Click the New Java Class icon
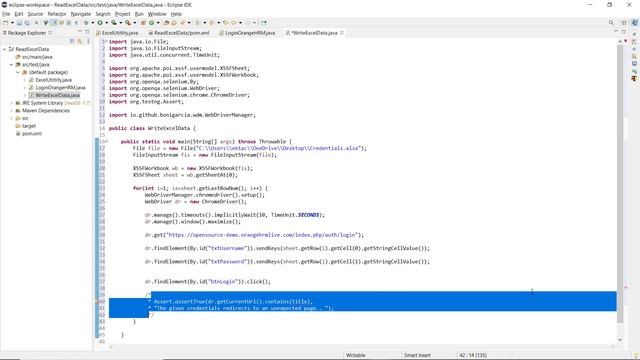640x360 pixels. click(x=151, y=23)
